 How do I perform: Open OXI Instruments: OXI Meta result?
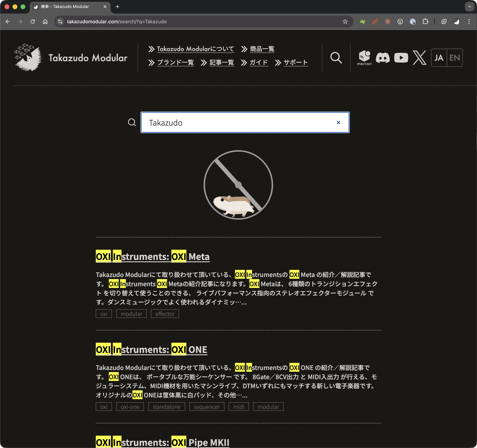[x=153, y=257]
